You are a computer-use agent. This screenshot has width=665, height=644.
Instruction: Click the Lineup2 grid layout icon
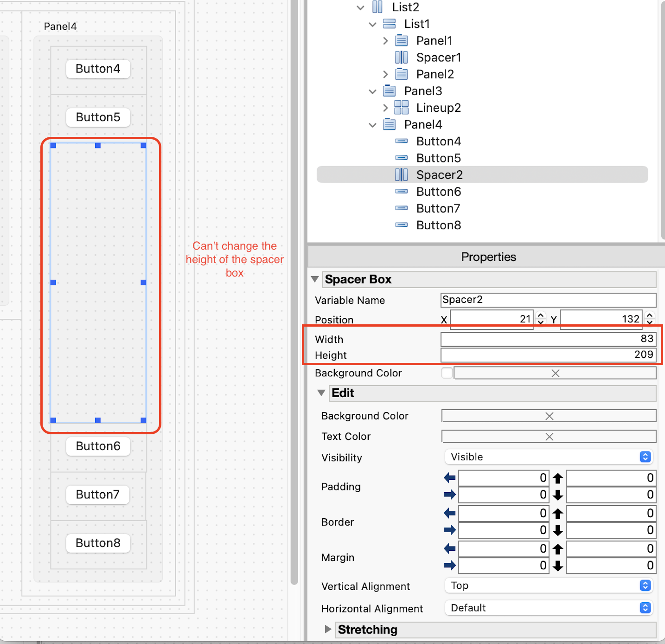(401, 108)
